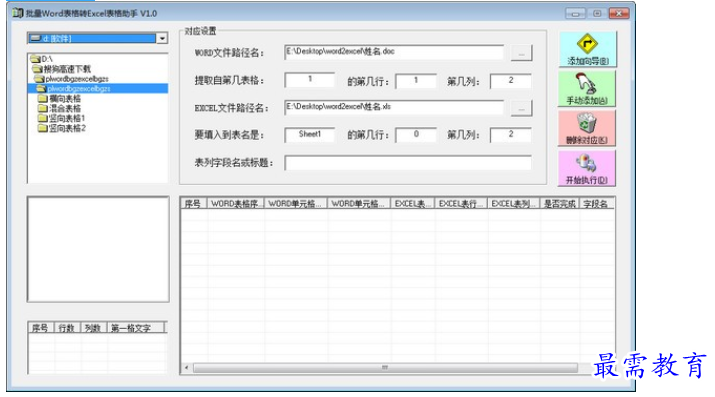Viewport: 715px width, 397px height.
Task: Click the 手动添加 manual add button
Action: [x=587, y=89]
